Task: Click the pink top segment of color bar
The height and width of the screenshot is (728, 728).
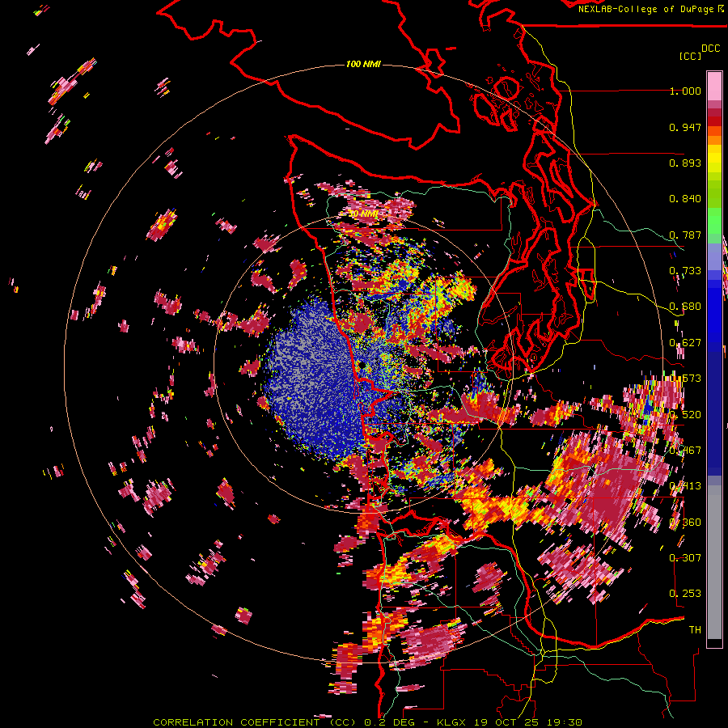Action: pyautogui.click(x=714, y=86)
